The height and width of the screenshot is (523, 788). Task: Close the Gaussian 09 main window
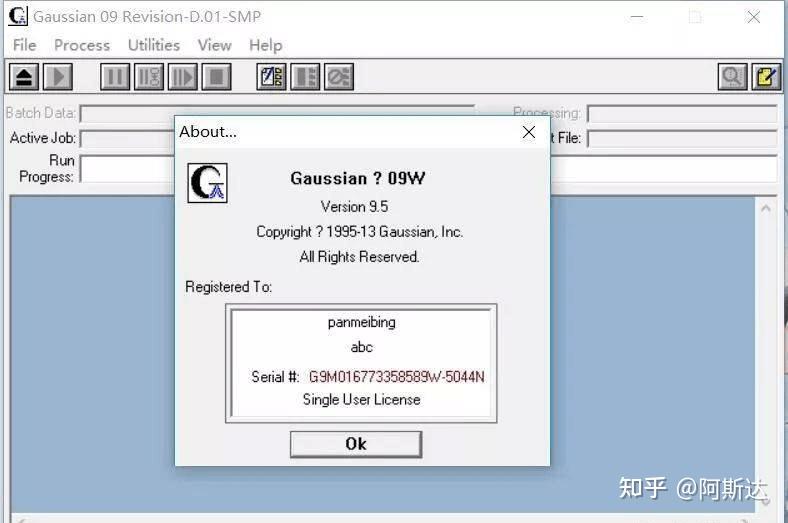pos(753,17)
